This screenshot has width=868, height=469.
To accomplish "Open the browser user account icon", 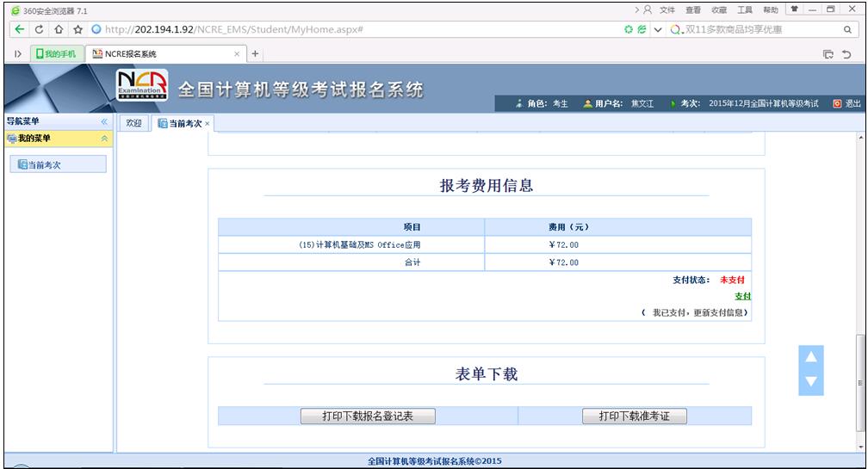I will click(647, 9).
